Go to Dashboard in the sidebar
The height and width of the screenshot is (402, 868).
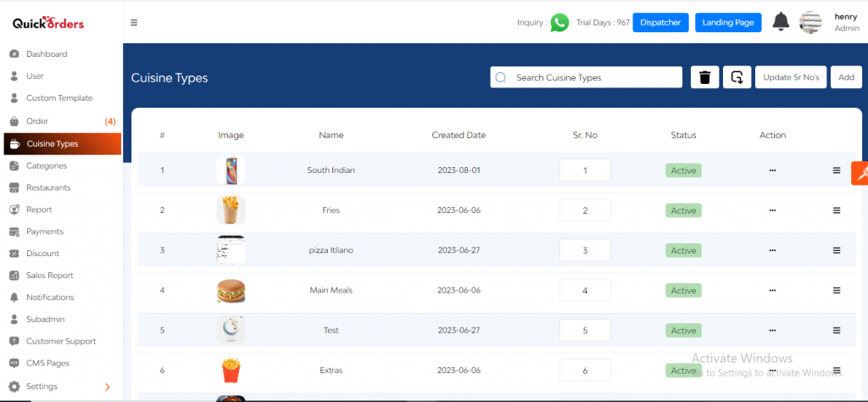(47, 54)
